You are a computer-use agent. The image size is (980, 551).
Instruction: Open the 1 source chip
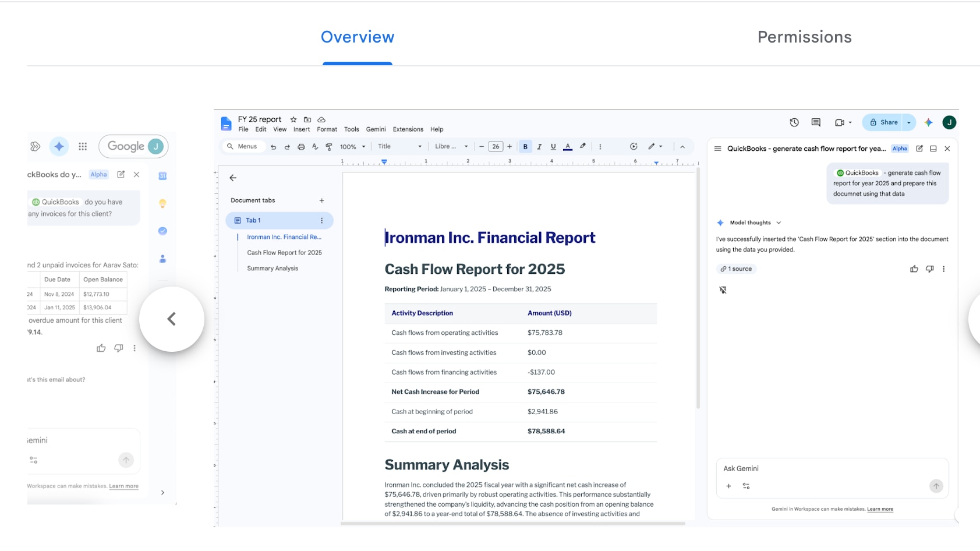[x=737, y=269]
